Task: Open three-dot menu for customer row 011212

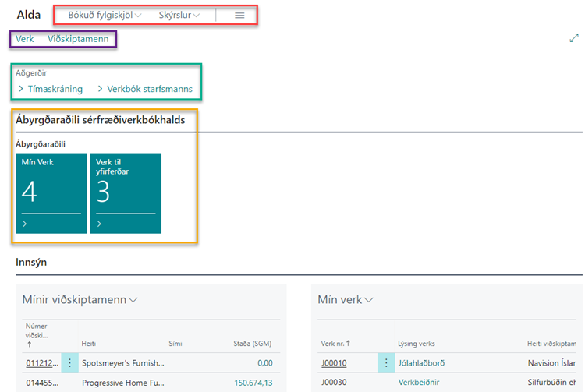Action: pyautogui.click(x=69, y=362)
